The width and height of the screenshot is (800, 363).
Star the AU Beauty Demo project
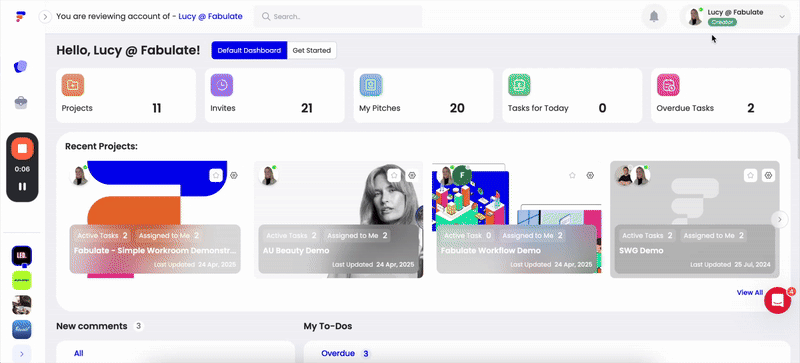coord(394,175)
